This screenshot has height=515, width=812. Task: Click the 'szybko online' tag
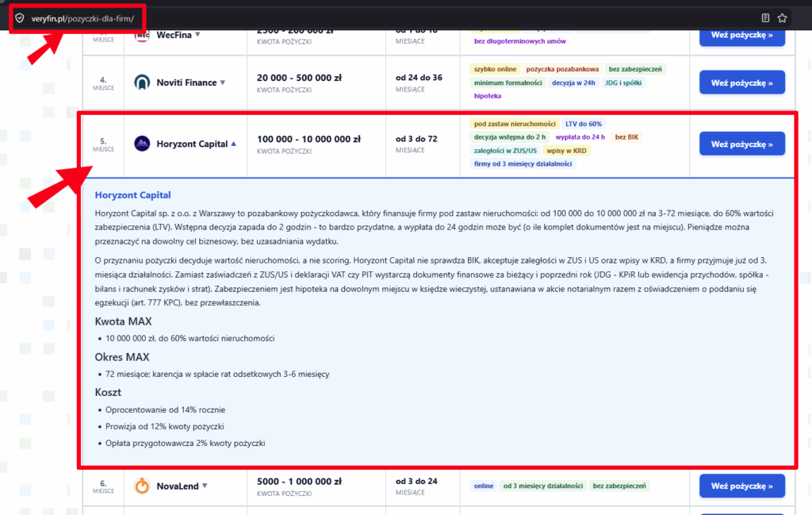(495, 69)
